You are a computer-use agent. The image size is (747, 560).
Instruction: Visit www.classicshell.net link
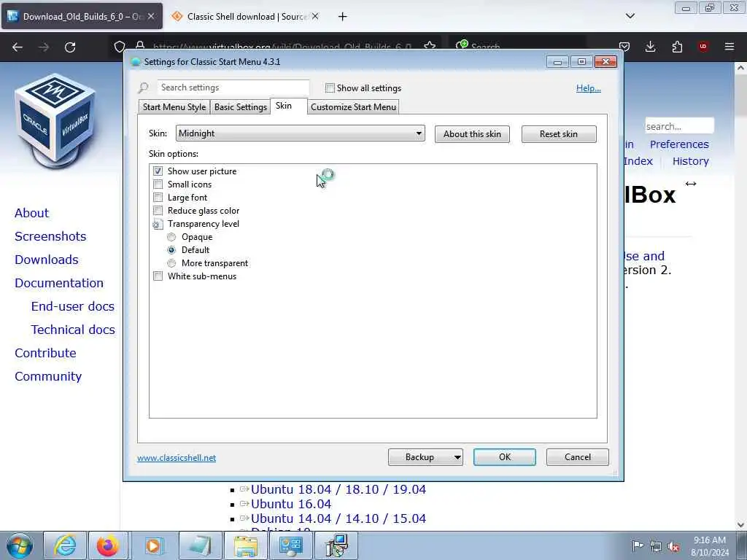pos(177,458)
